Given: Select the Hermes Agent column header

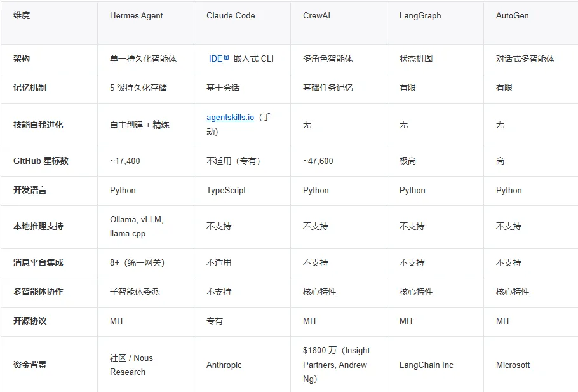Looking at the screenshot, I should [x=136, y=15].
